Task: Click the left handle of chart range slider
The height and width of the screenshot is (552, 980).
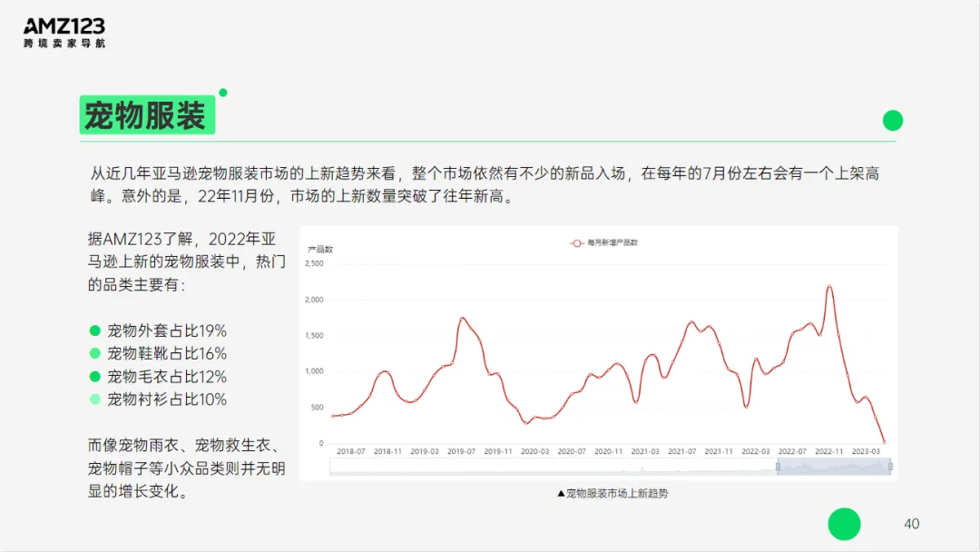Action: [x=778, y=467]
